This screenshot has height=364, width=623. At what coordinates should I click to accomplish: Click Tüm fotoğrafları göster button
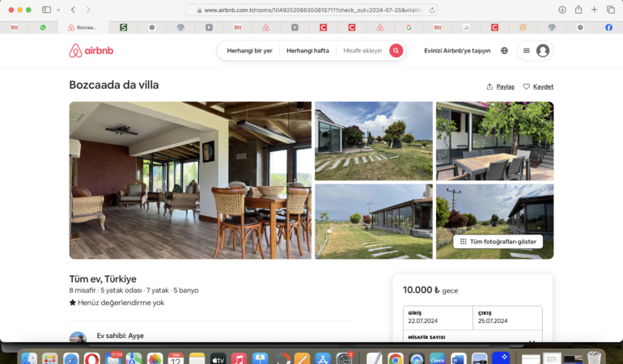[498, 242]
